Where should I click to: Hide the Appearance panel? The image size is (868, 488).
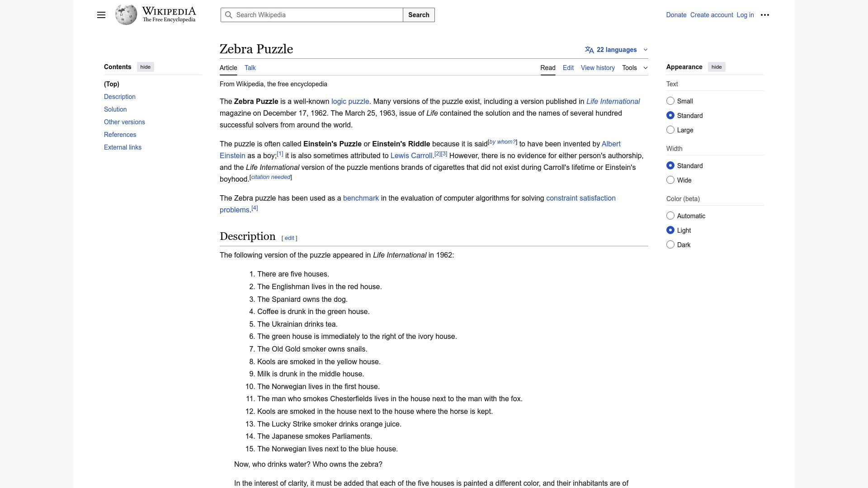pos(716,67)
